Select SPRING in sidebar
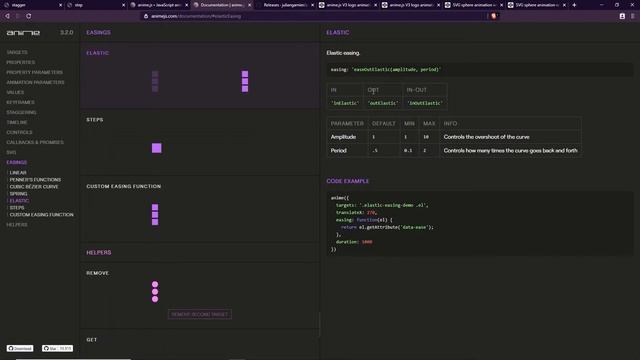The image size is (640, 360). coord(18,193)
